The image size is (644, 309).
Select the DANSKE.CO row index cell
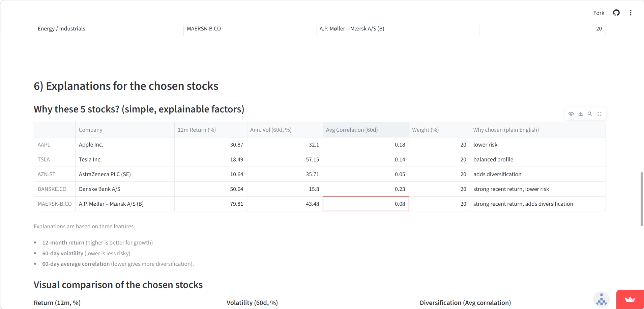55,189
